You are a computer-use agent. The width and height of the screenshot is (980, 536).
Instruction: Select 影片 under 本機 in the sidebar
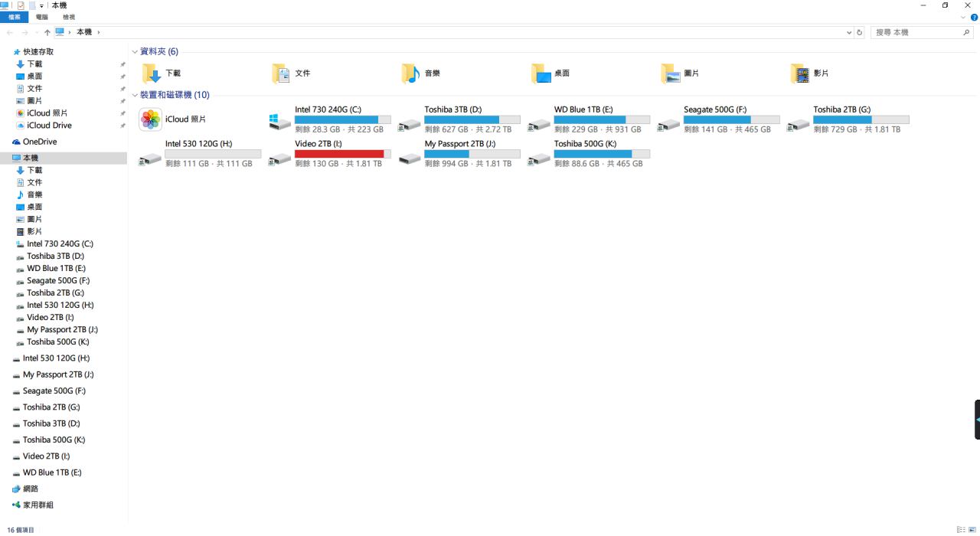click(x=30, y=231)
